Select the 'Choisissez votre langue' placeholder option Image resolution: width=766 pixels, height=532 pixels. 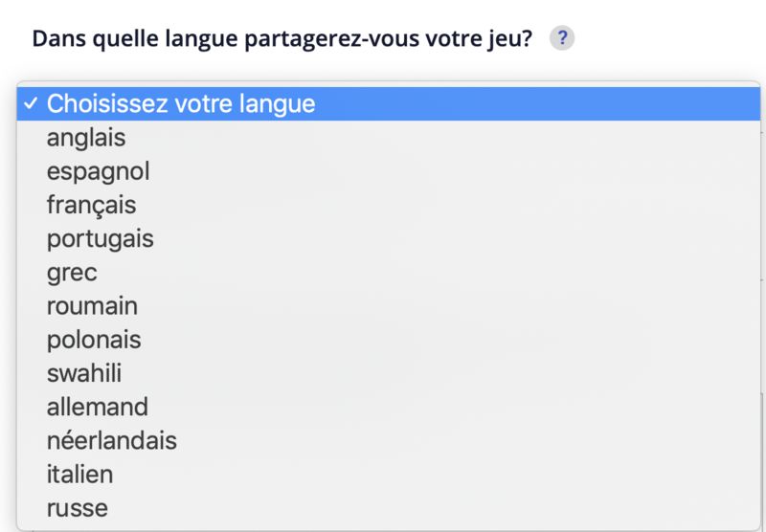tap(181, 103)
